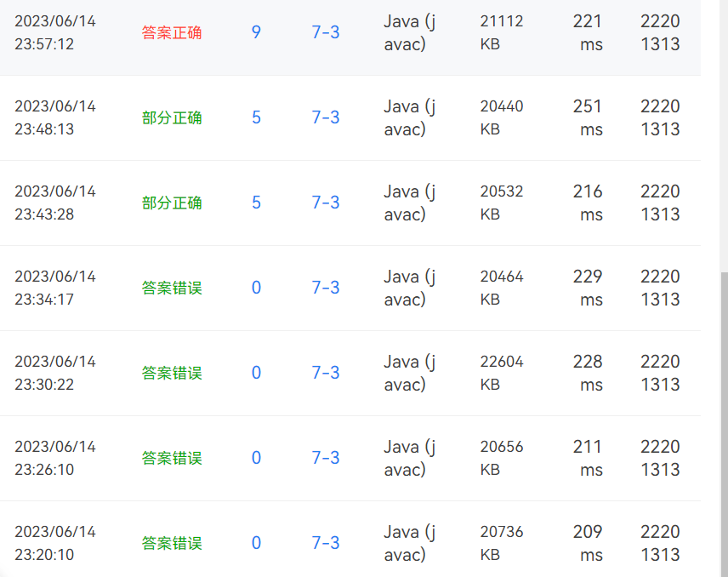Click red 答案正确 status
The image size is (728, 577).
point(172,32)
